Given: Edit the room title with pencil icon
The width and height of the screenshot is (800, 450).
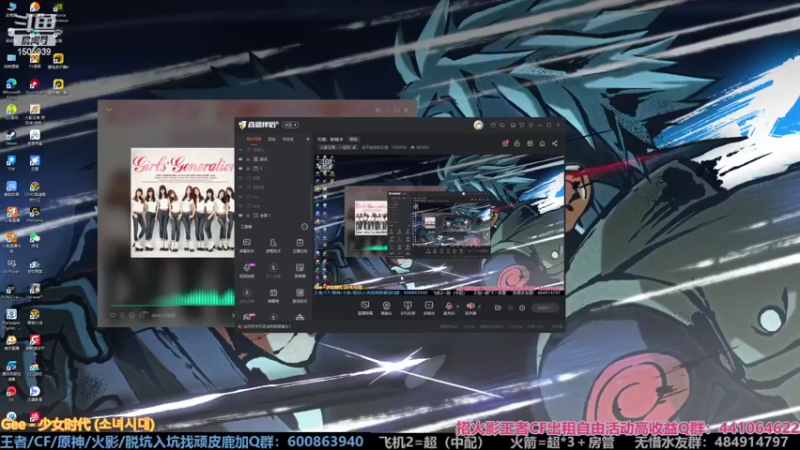Looking at the screenshot, I should pyautogui.click(x=355, y=147).
